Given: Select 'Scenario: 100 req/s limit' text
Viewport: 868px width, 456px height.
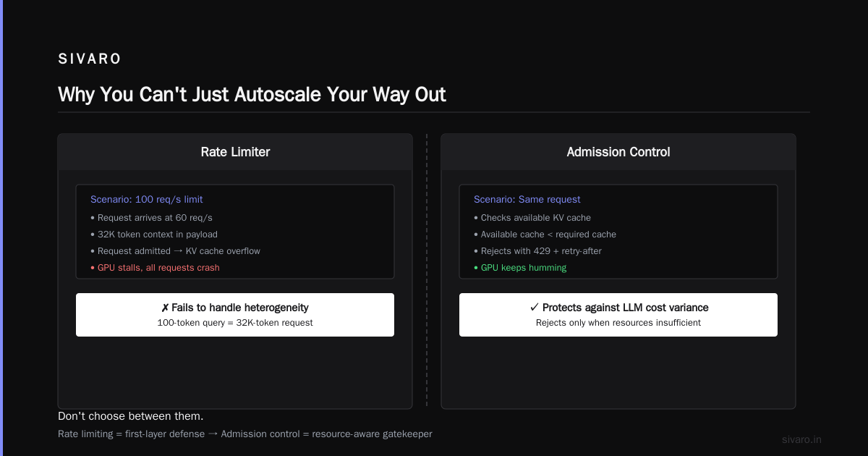Looking at the screenshot, I should point(147,199).
